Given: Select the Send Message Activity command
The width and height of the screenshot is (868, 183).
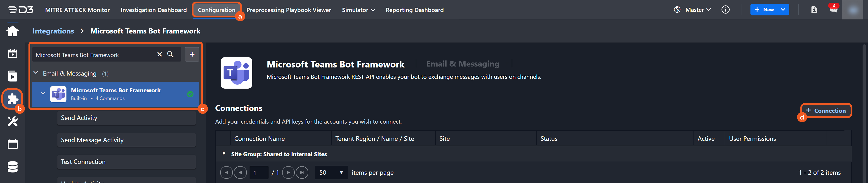Looking at the screenshot, I should (x=126, y=140).
